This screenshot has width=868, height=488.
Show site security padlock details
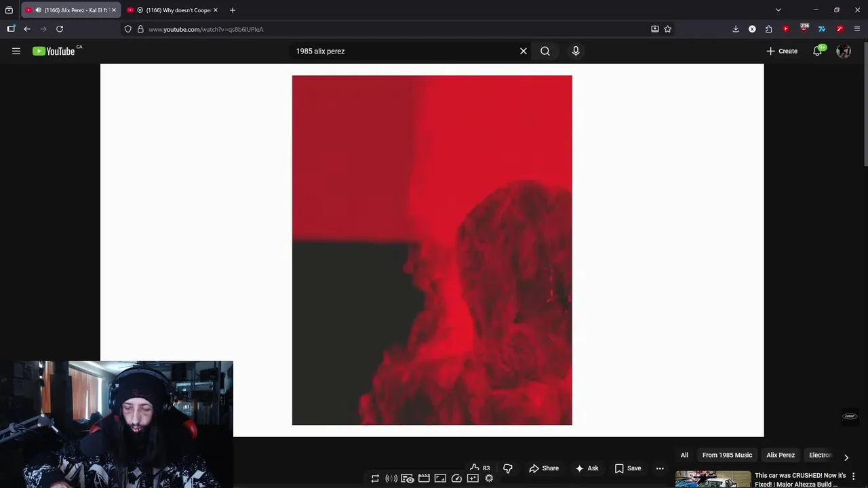(140, 29)
